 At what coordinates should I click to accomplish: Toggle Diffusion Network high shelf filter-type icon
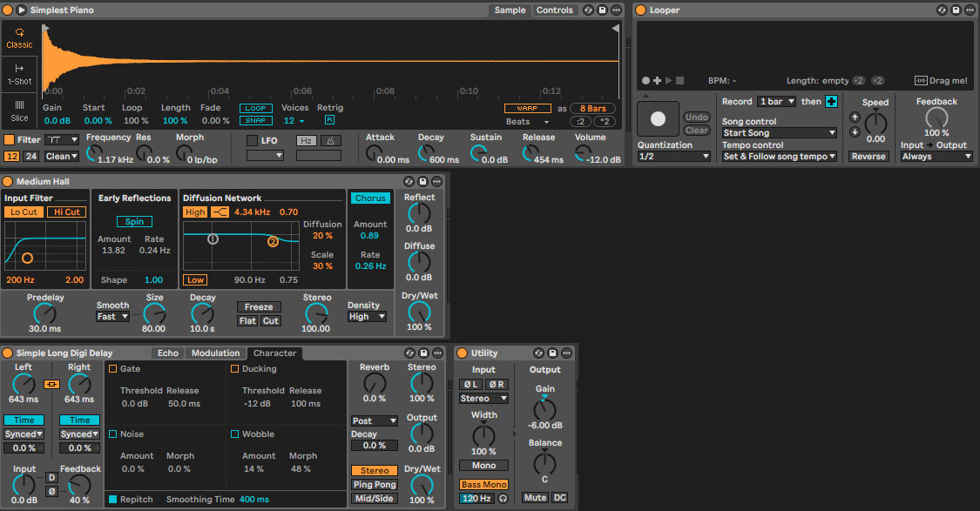pyautogui.click(x=220, y=212)
